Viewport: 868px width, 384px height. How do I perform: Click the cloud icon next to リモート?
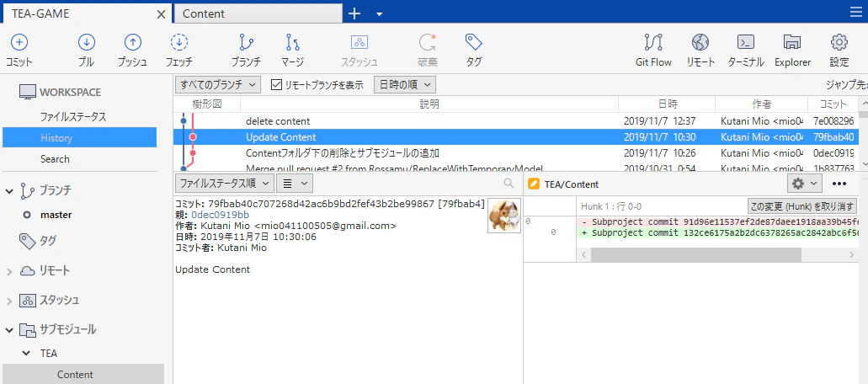(27, 270)
